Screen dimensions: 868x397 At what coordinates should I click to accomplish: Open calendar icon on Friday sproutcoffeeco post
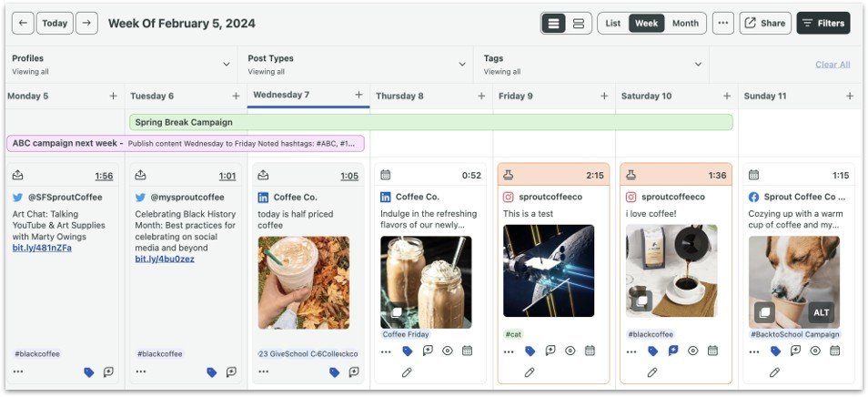[x=590, y=351]
